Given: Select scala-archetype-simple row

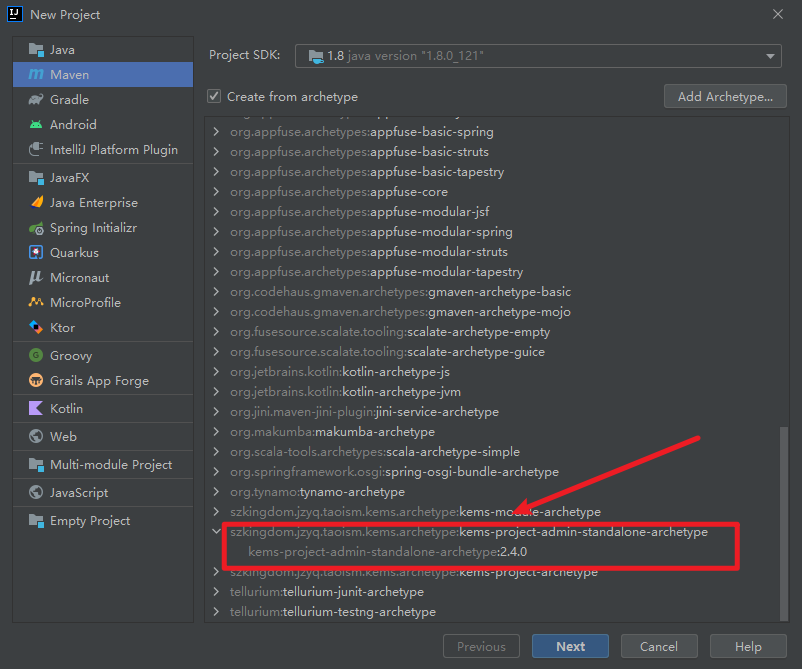Looking at the screenshot, I should [375, 452].
